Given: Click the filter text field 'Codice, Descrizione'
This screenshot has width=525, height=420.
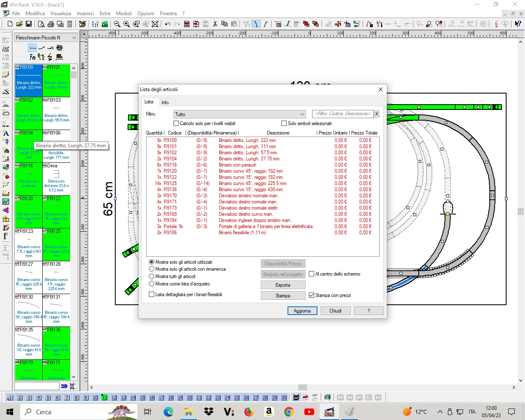Looking at the screenshot, I should pos(342,114).
